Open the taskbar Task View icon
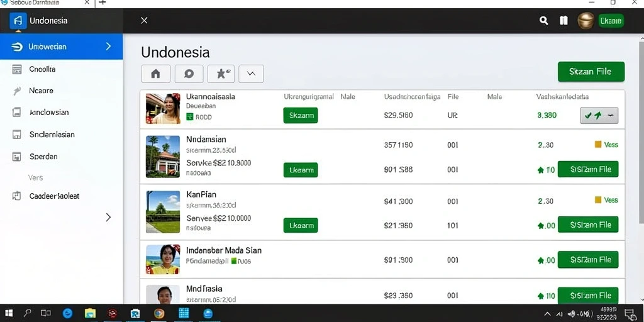The image size is (644, 322). pyautogui.click(x=45, y=313)
